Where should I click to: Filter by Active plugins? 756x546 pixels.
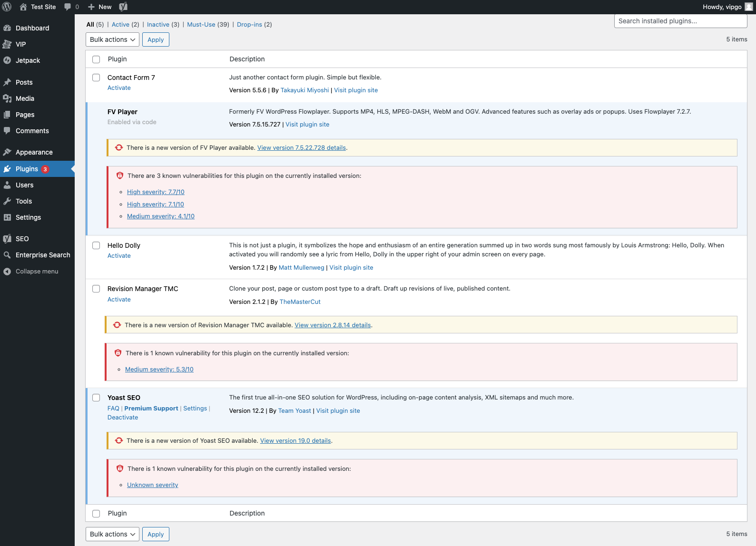pos(120,24)
